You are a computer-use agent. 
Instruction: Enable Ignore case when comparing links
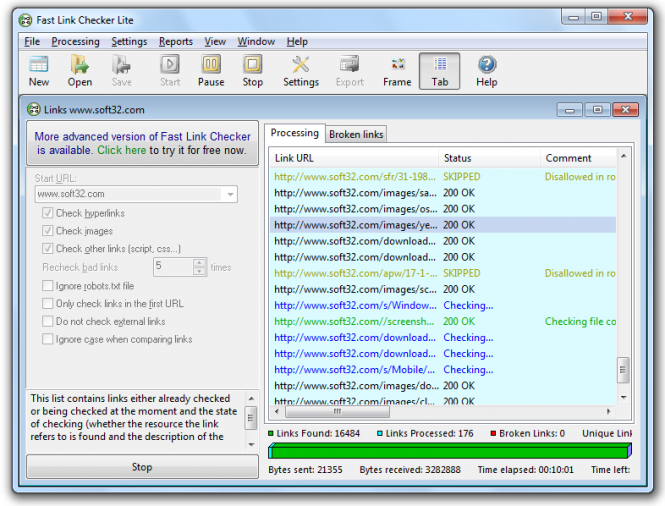48,339
